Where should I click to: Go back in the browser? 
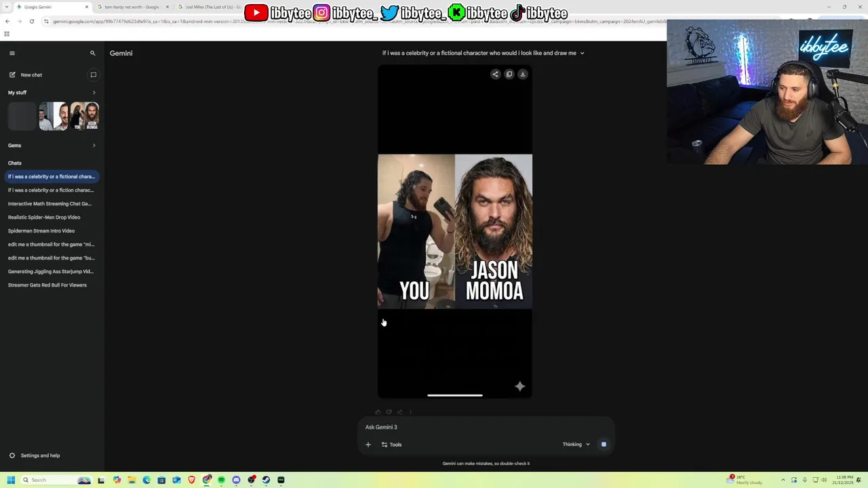coord(7,21)
